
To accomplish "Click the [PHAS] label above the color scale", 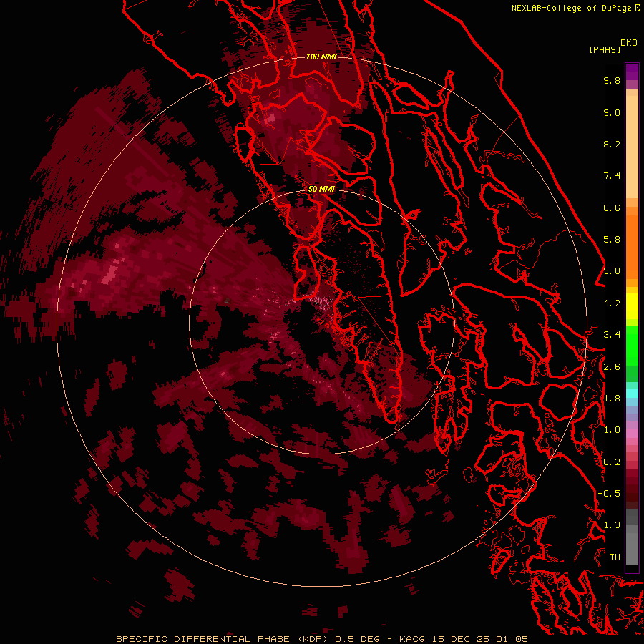I will (x=605, y=49).
